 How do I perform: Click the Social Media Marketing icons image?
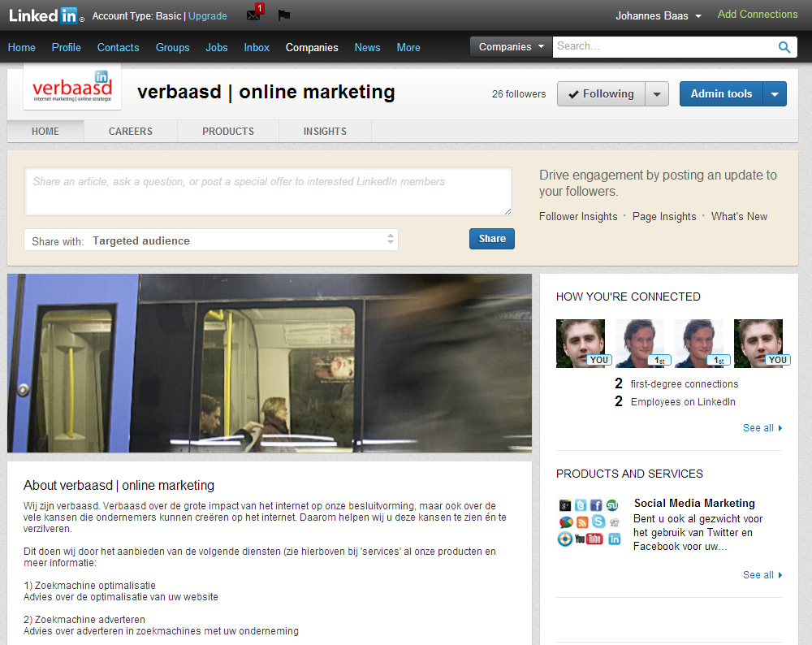(590, 522)
